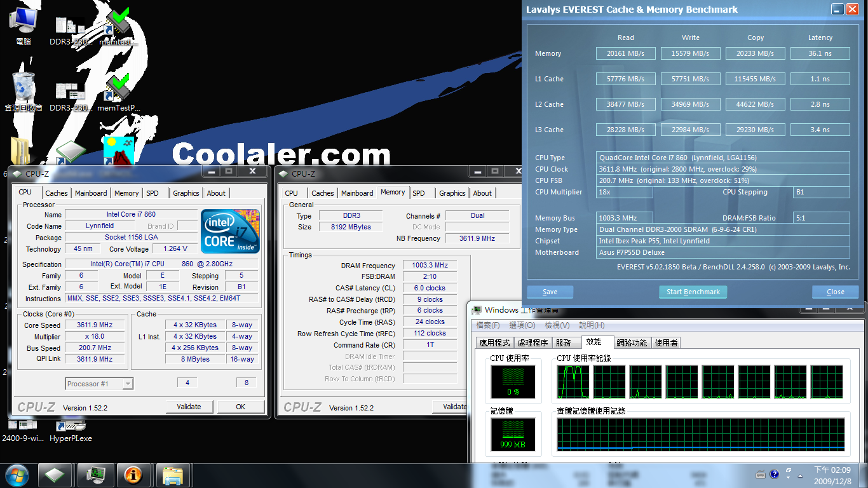Open Windows Explorer from taskbar
This screenshot has height=488, width=868.
[x=172, y=475]
